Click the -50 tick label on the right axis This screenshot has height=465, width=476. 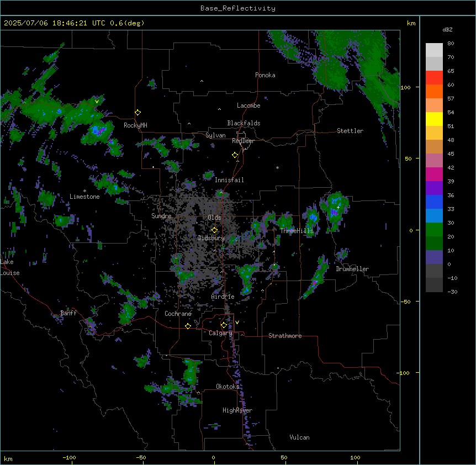tap(405, 302)
